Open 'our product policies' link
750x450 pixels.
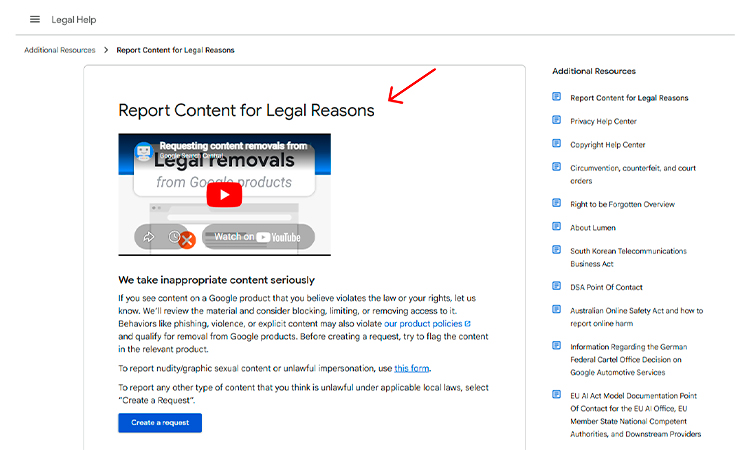426,324
